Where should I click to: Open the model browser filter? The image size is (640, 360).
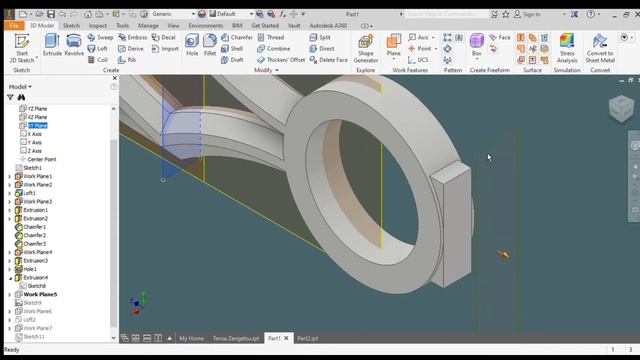point(10,97)
